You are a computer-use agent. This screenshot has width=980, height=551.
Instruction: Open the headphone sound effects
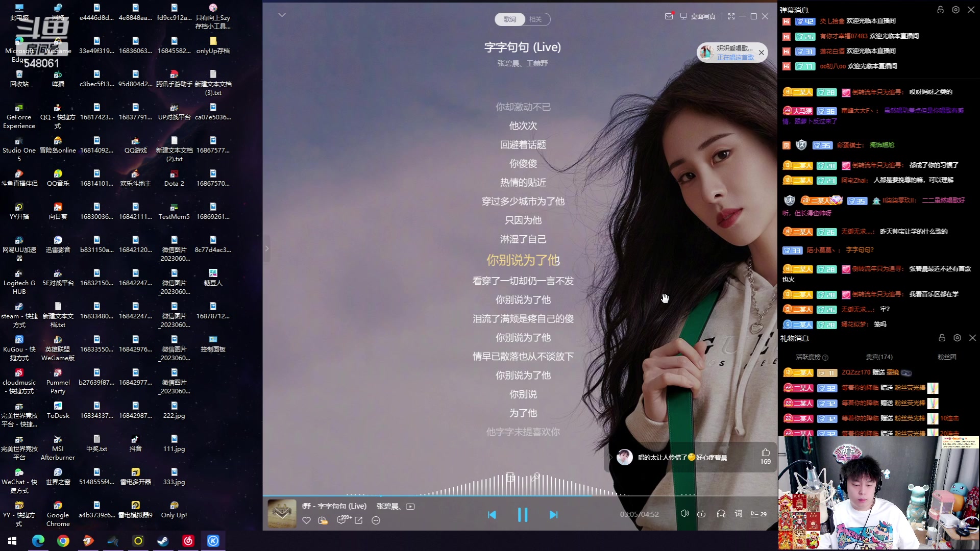tap(721, 514)
